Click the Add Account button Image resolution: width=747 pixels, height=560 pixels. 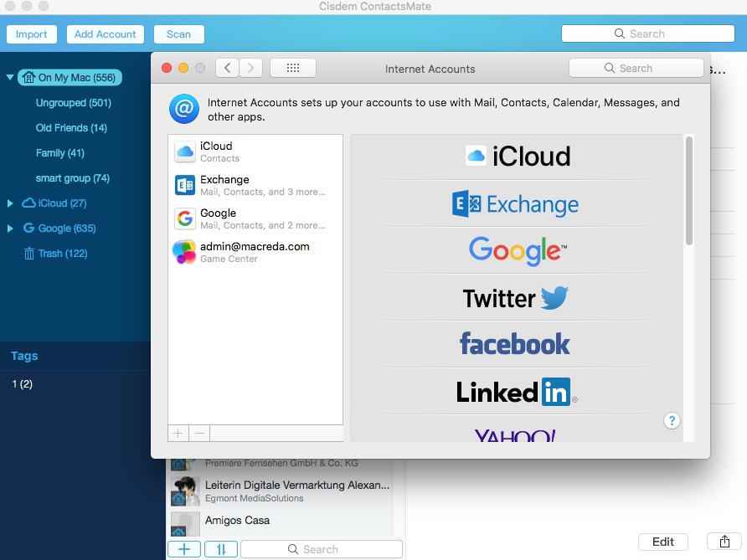pyautogui.click(x=106, y=34)
